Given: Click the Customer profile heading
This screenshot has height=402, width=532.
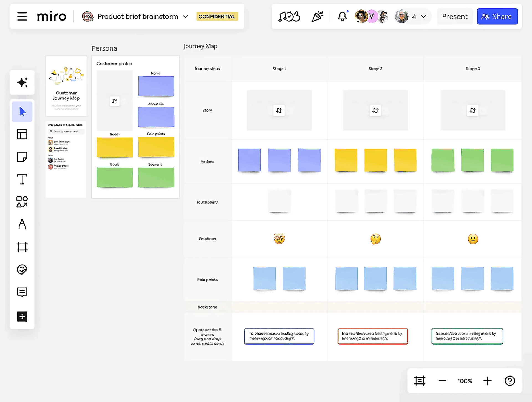Looking at the screenshot, I should coord(114,64).
